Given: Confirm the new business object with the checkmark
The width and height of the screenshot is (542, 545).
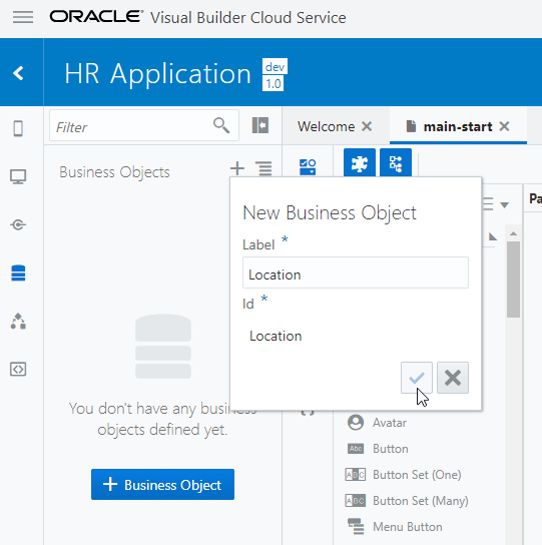Looking at the screenshot, I should pyautogui.click(x=416, y=378).
